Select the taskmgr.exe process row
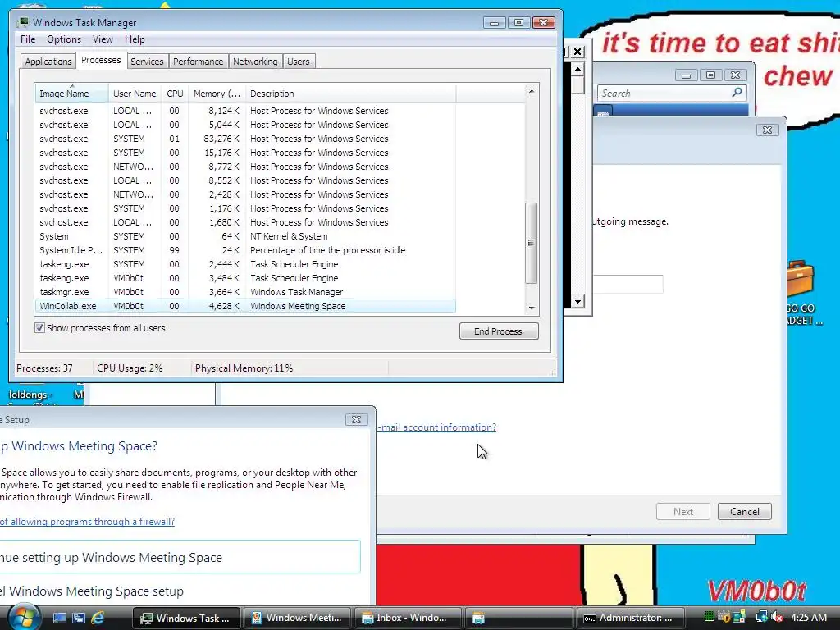Image resolution: width=840 pixels, height=630 pixels. 245,292
